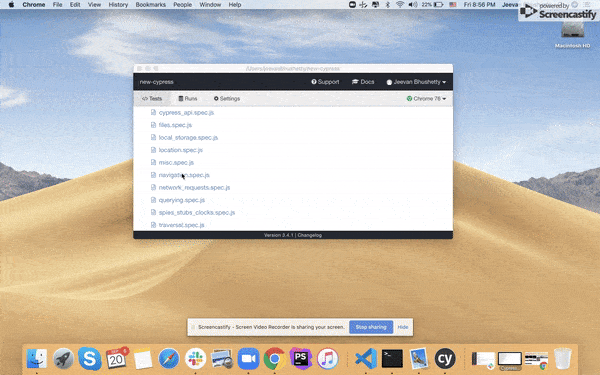Open iTunes from the dock
The width and height of the screenshot is (600, 375).
coord(327,359)
